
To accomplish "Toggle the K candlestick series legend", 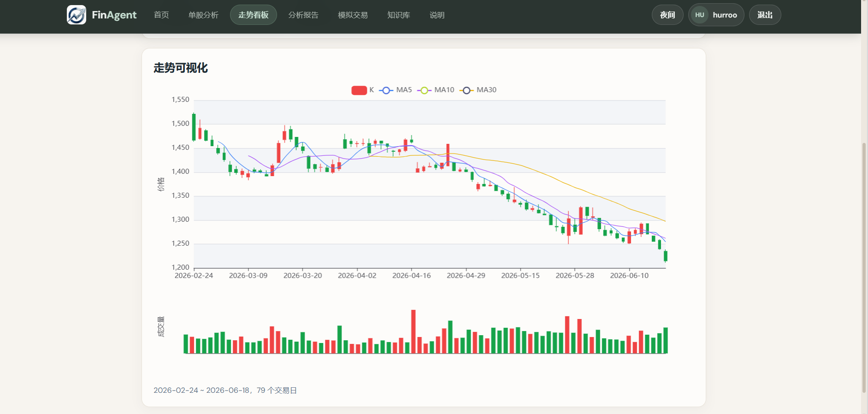I will click(x=363, y=90).
